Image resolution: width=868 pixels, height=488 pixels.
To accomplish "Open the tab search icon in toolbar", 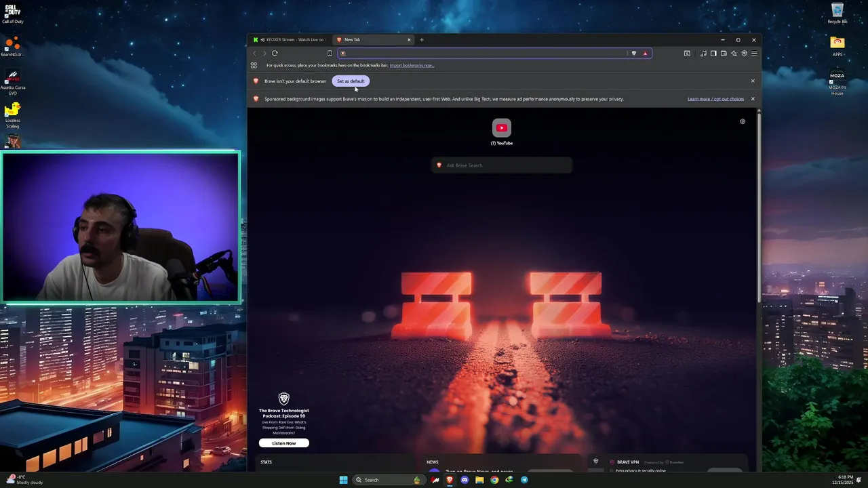I will point(687,54).
